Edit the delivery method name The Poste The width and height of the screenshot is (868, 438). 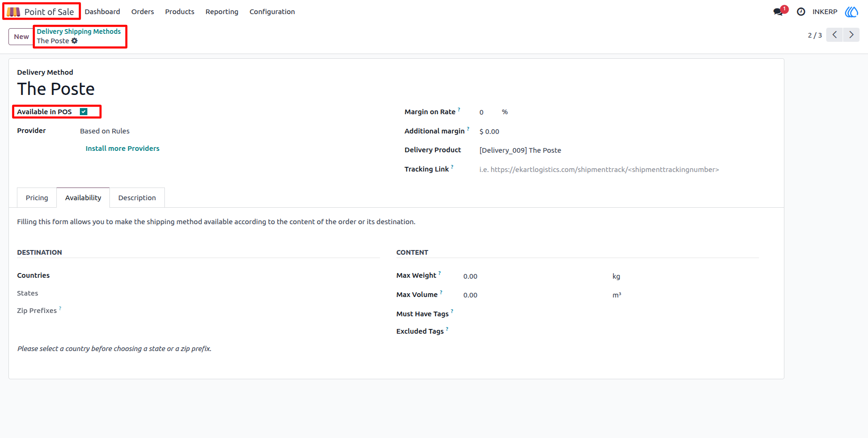(x=56, y=89)
